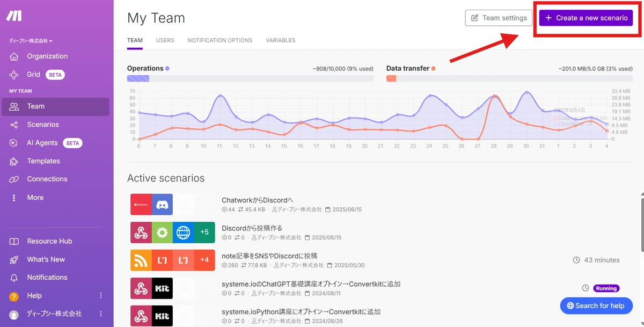The width and height of the screenshot is (644, 327).
Task: Switch to the USERS tab
Action: point(165,40)
